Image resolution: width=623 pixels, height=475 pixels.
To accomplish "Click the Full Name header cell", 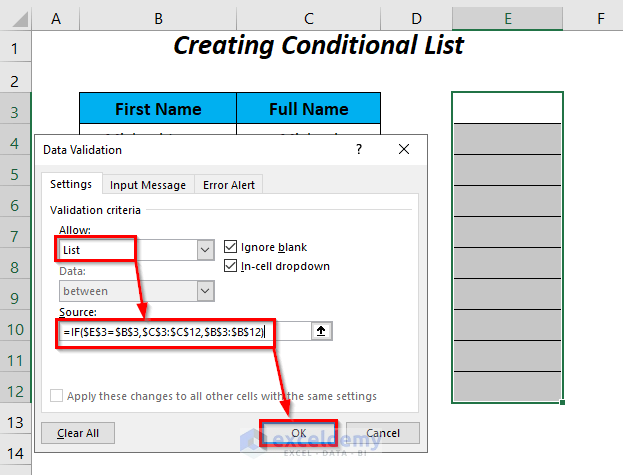I will pos(309,108).
